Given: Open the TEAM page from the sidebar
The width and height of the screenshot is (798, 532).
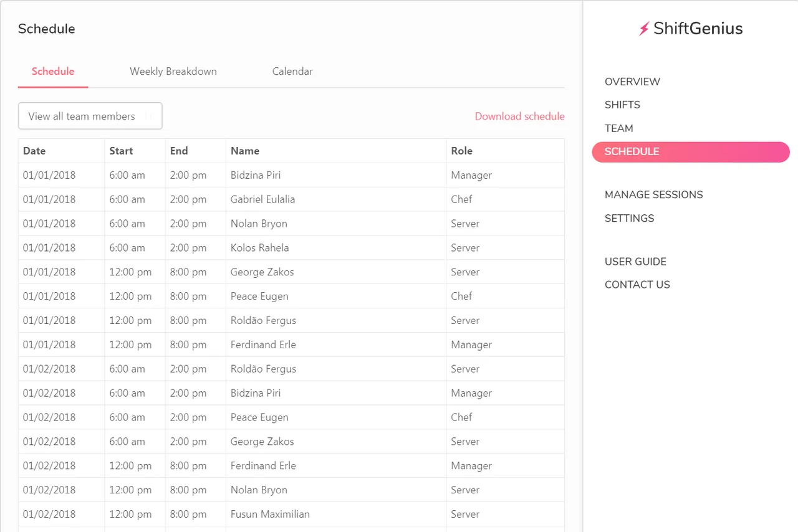Looking at the screenshot, I should pos(618,128).
